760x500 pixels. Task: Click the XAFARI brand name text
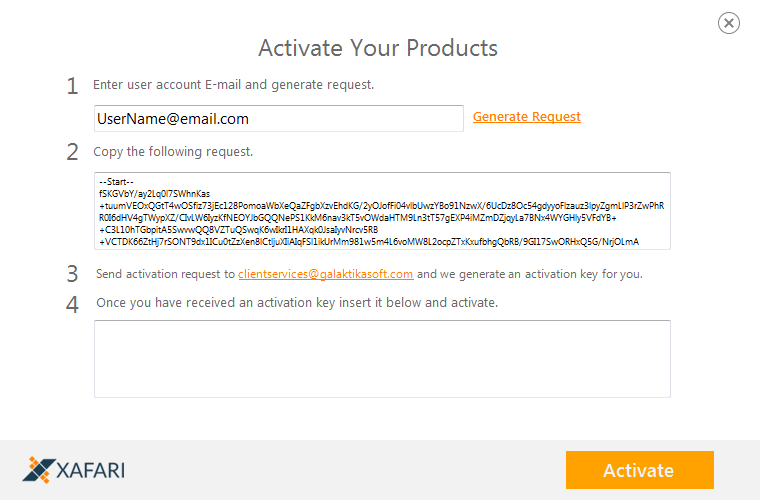pos(91,470)
